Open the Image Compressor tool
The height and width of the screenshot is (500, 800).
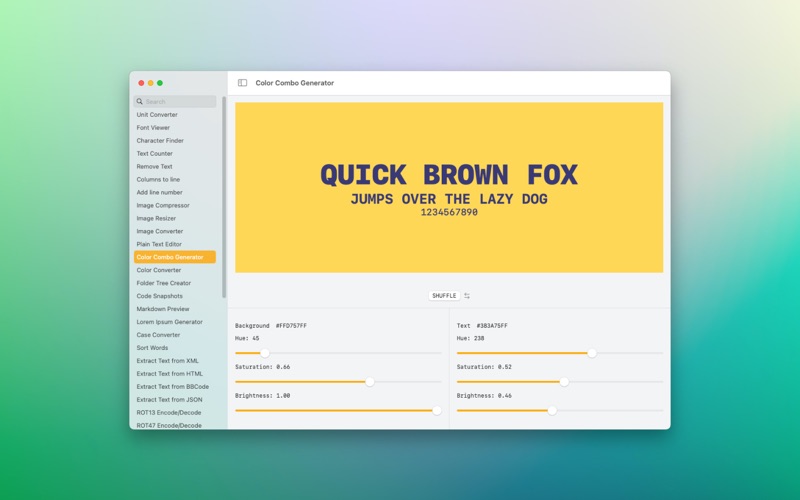tap(163, 205)
